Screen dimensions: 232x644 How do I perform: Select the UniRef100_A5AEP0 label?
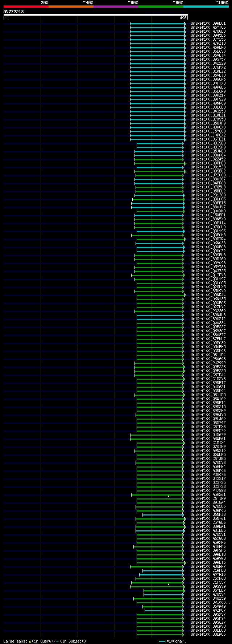click(208, 48)
